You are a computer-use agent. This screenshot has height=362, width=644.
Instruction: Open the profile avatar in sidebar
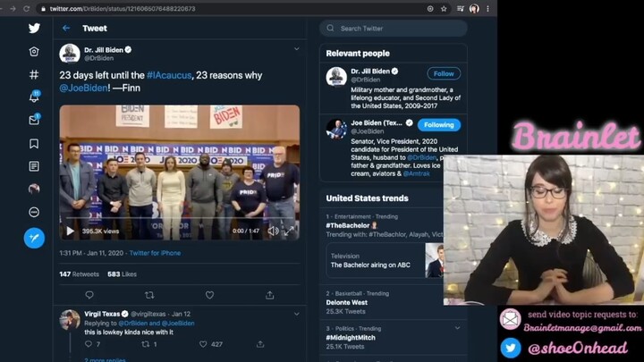pyautogui.click(x=34, y=189)
